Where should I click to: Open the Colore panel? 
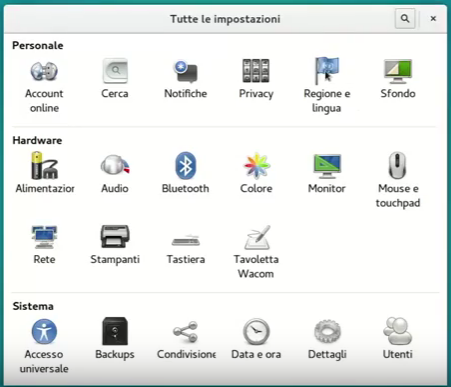(256, 173)
